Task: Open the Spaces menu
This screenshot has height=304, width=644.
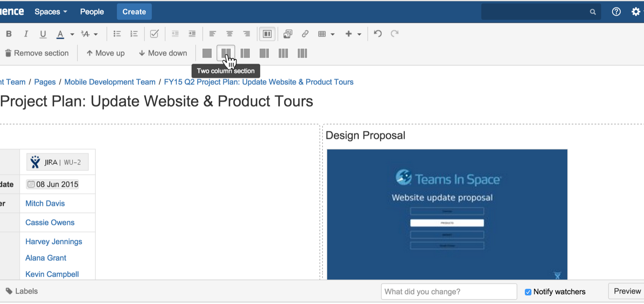Action: click(50, 12)
